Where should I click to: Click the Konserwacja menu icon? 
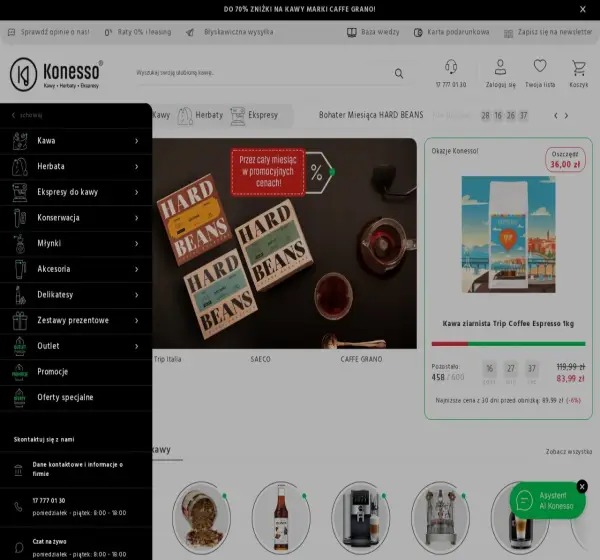click(20, 218)
